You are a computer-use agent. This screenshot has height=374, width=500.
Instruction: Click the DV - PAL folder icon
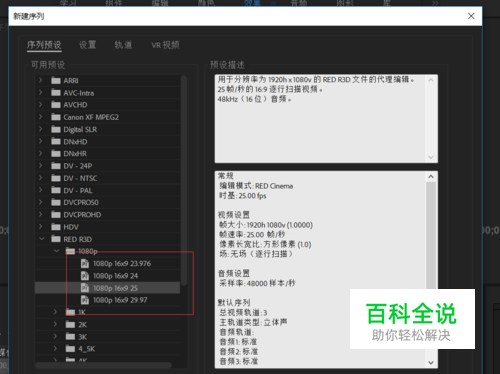(x=56, y=190)
